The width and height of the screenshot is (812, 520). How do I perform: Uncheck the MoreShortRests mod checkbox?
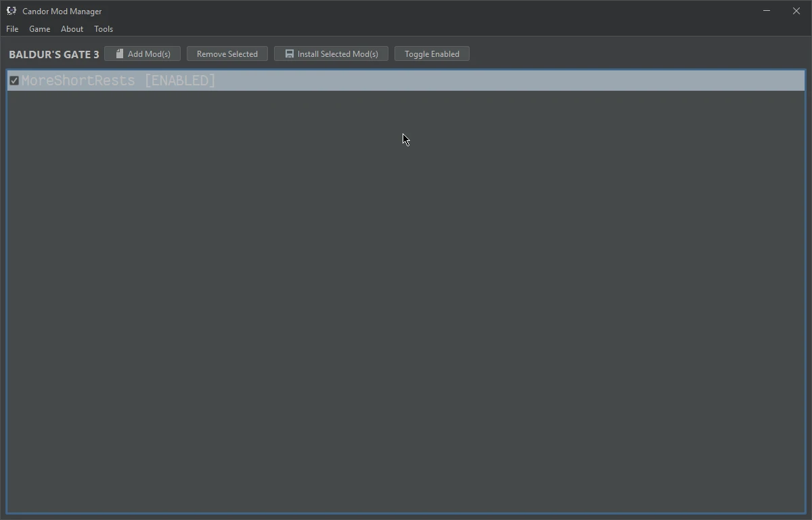[14, 81]
